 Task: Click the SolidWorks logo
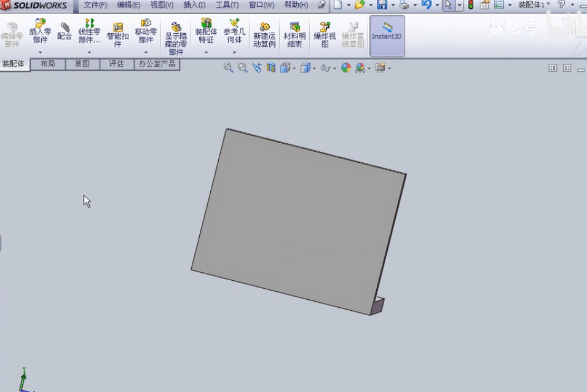pyautogui.click(x=34, y=6)
